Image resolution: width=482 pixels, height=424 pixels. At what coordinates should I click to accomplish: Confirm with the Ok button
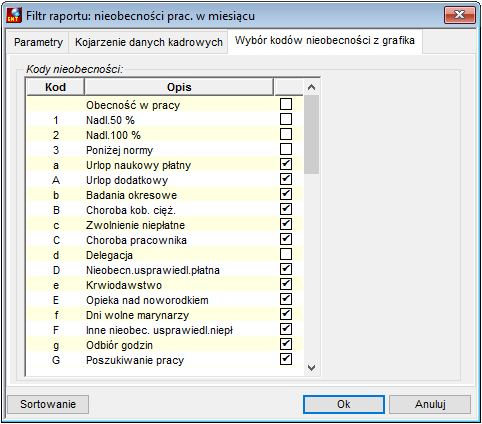click(x=344, y=404)
